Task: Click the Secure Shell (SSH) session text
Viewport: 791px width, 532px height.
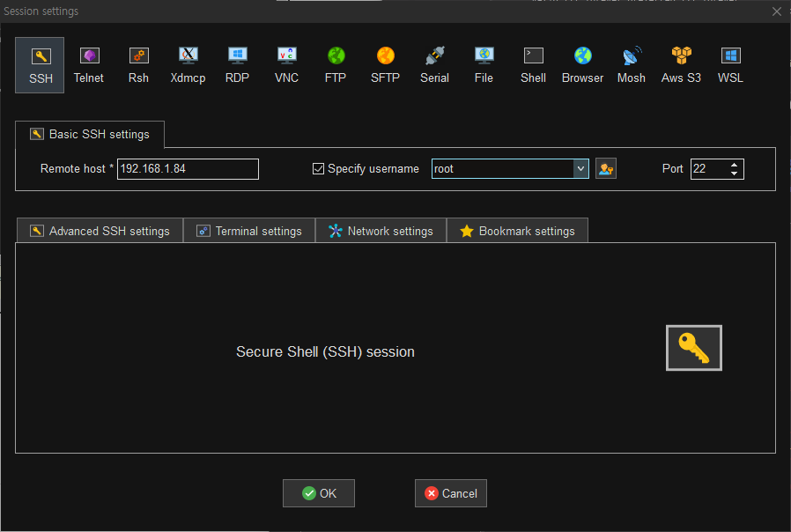Action: 325,351
